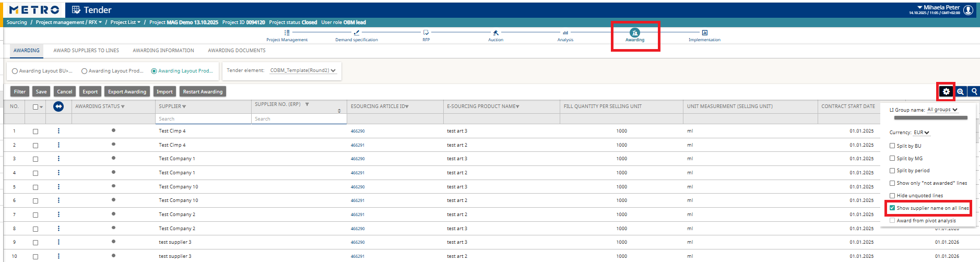Screen dimensions: 980x262
Task: Open row 9 three-dot actions menu
Action: pos(58,242)
